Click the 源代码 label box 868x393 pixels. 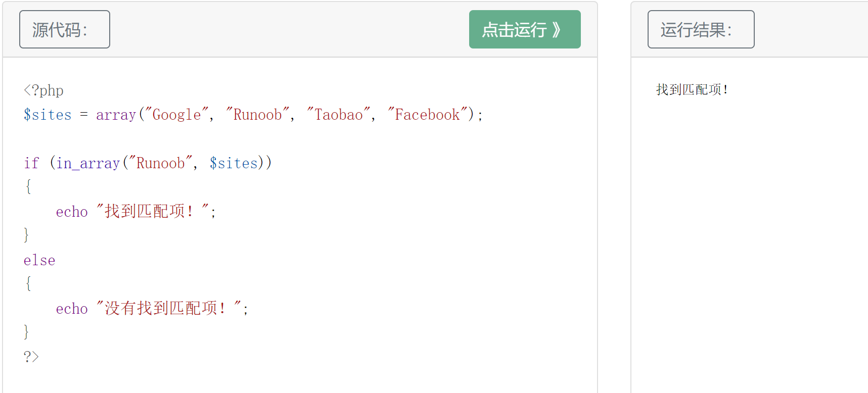pyautogui.click(x=65, y=29)
